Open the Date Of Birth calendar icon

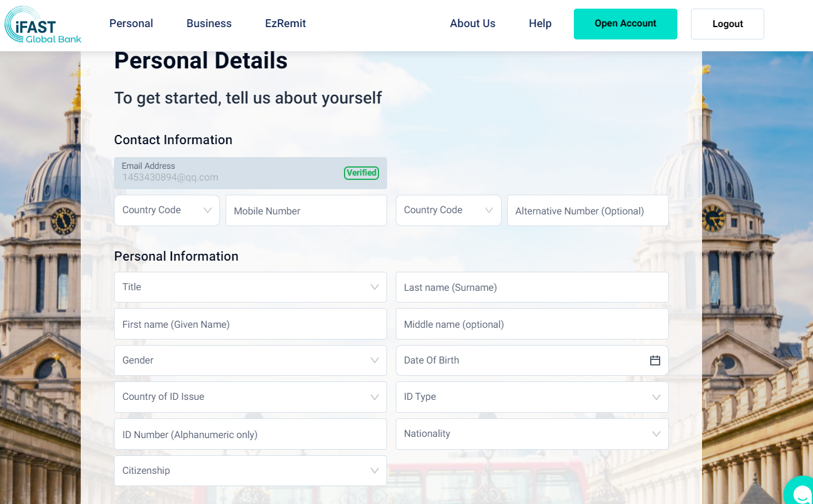pos(655,360)
